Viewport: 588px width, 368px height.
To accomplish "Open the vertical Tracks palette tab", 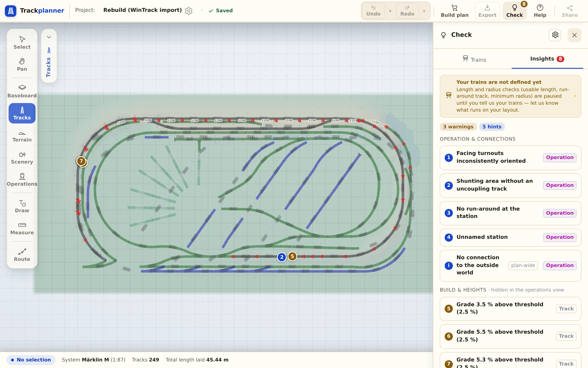I will [x=49, y=62].
